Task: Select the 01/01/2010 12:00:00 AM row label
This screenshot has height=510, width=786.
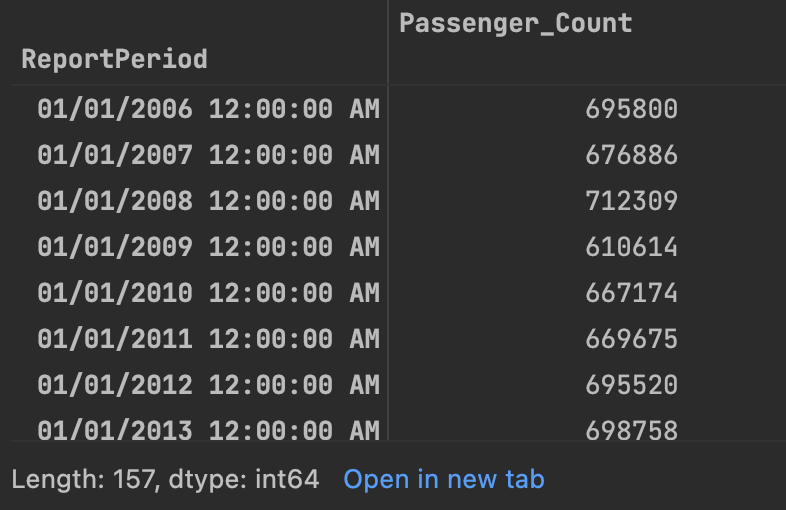Action: tap(209, 293)
